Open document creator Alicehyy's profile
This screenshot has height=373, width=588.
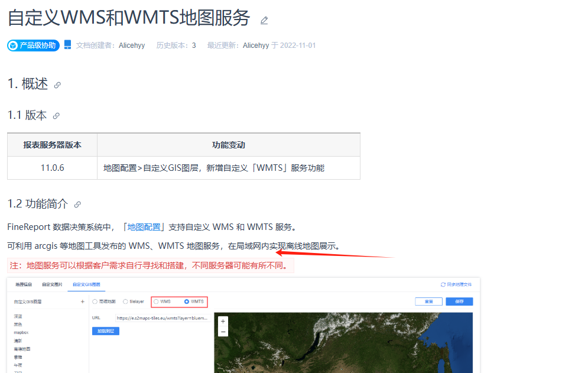(132, 46)
